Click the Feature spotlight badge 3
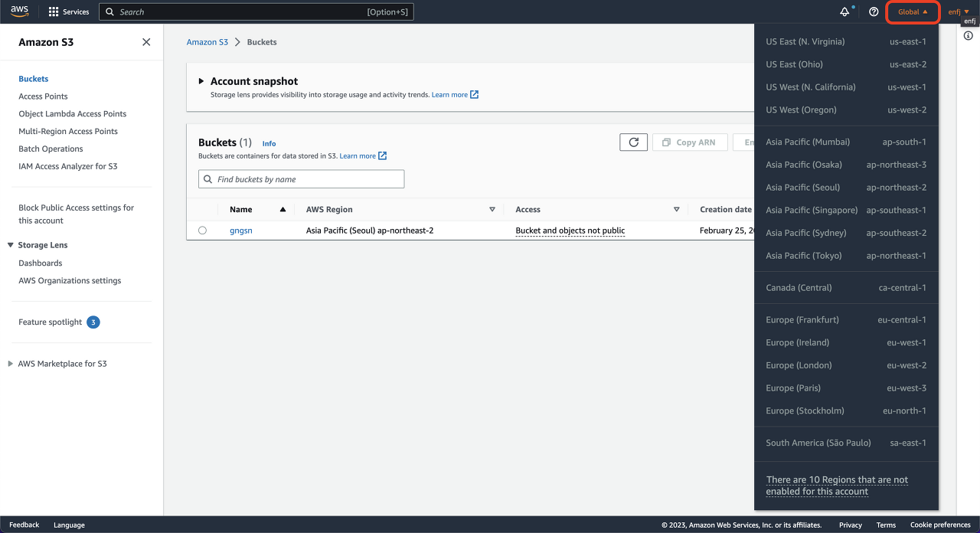 93,322
